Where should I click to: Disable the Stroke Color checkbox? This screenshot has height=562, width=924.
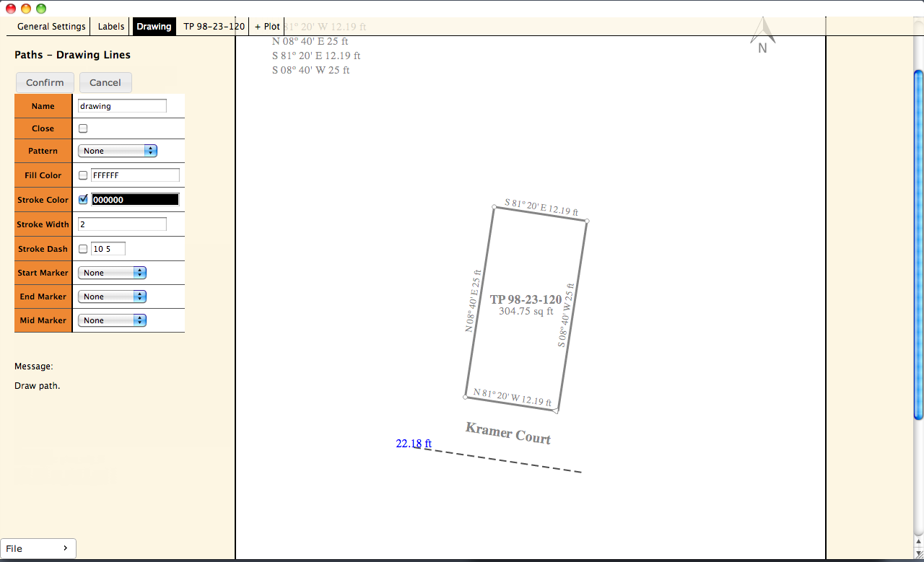click(x=82, y=199)
